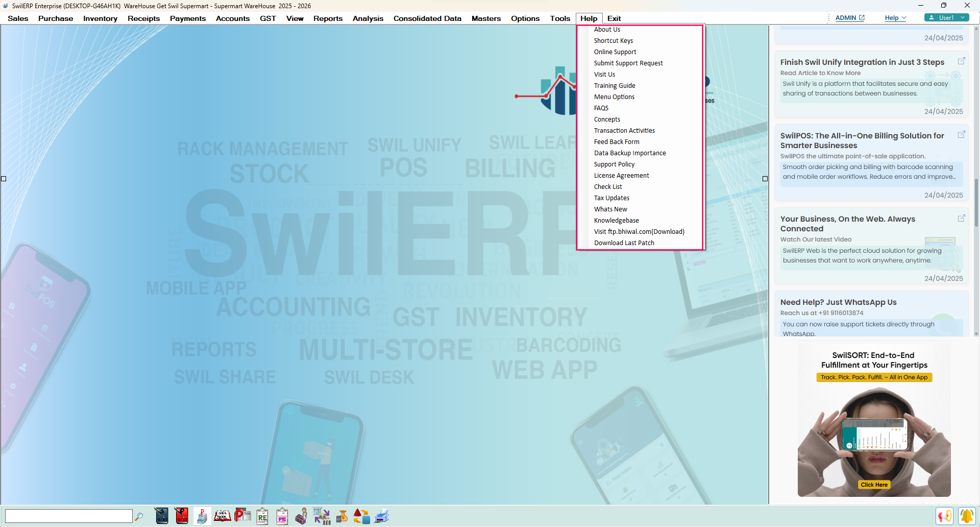Image resolution: width=980 pixels, height=527 pixels.
Task: Select About Us from Help menu
Action: pos(607,30)
